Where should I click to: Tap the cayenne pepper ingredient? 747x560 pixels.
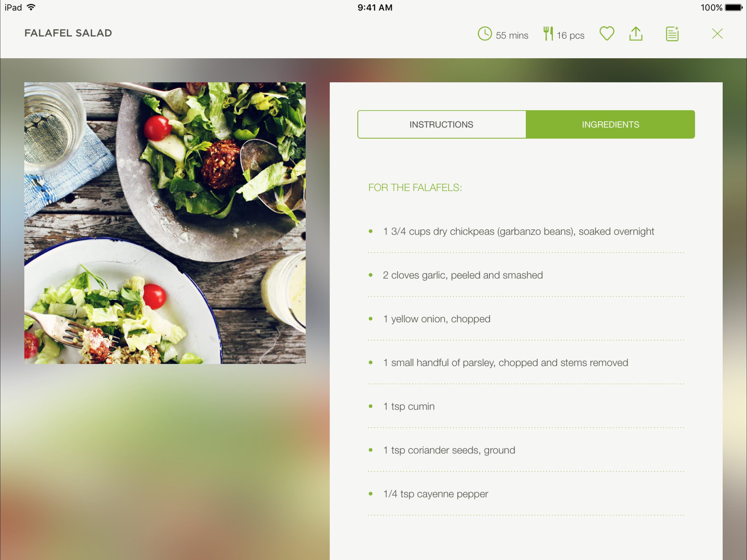(526, 494)
